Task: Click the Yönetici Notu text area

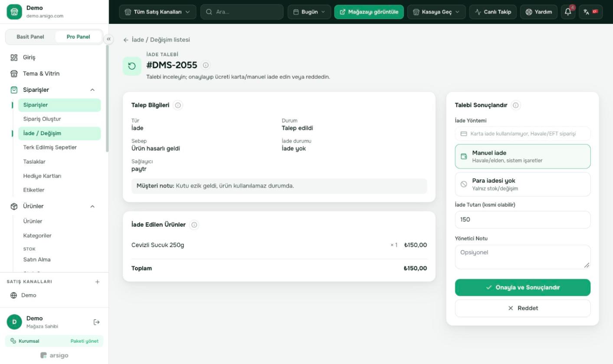Action: (522, 257)
